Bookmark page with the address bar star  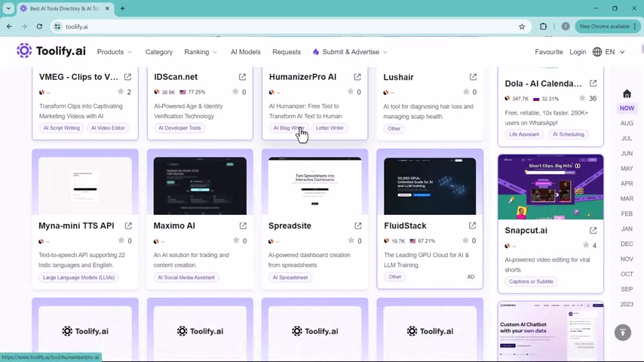point(522,26)
